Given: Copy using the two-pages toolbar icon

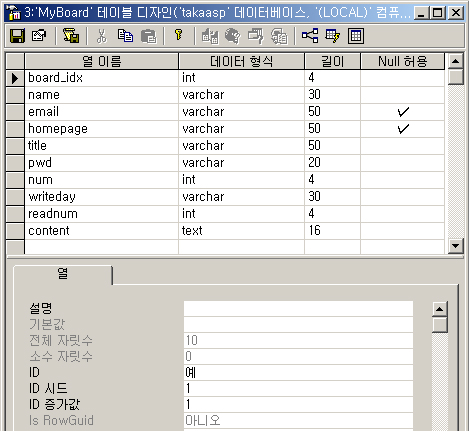Looking at the screenshot, I should point(125,36).
